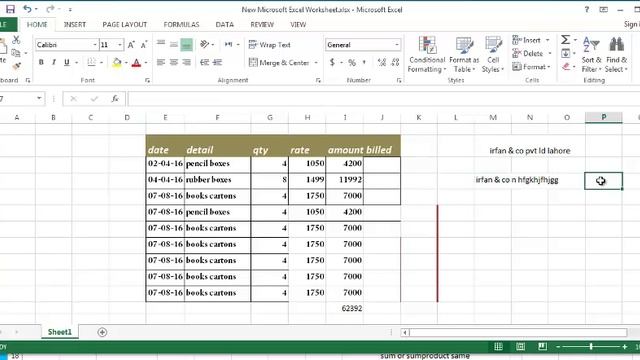
Task: Toggle Underline formatting
Action: [67, 62]
